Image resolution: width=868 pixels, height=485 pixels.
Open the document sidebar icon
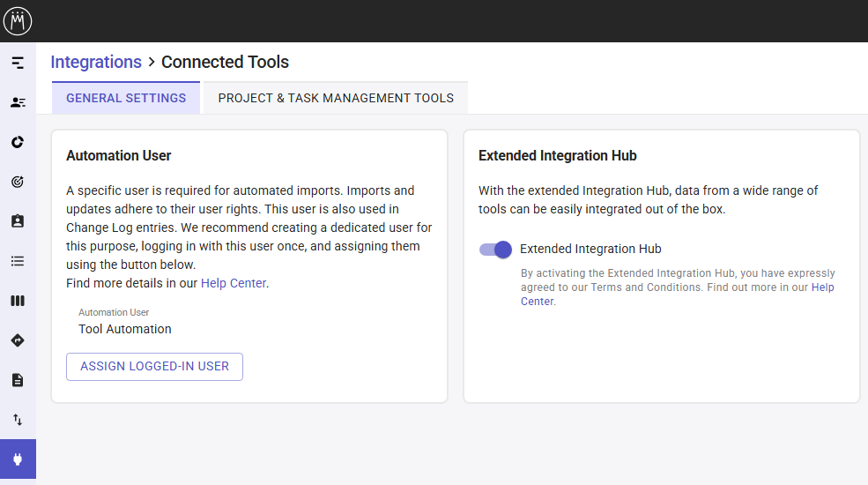[18, 380]
